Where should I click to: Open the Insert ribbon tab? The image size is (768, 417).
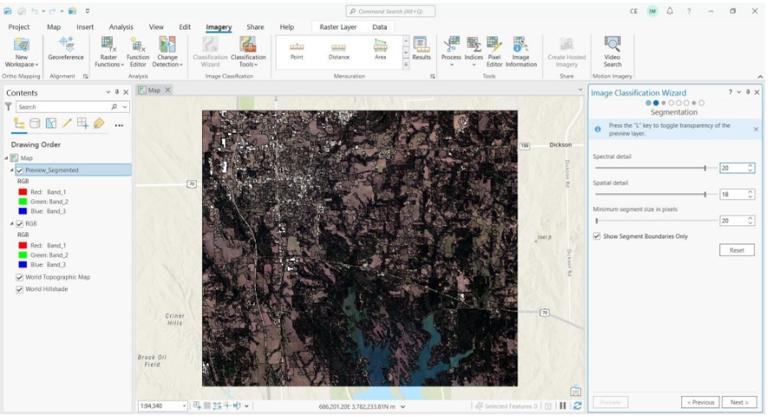pyautogui.click(x=85, y=27)
